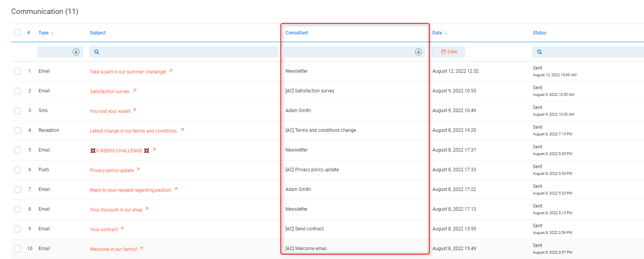This screenshot has width=644, height=259.
Task: Toggle the select-all checkbox in header row
Action: pos(18,33)
